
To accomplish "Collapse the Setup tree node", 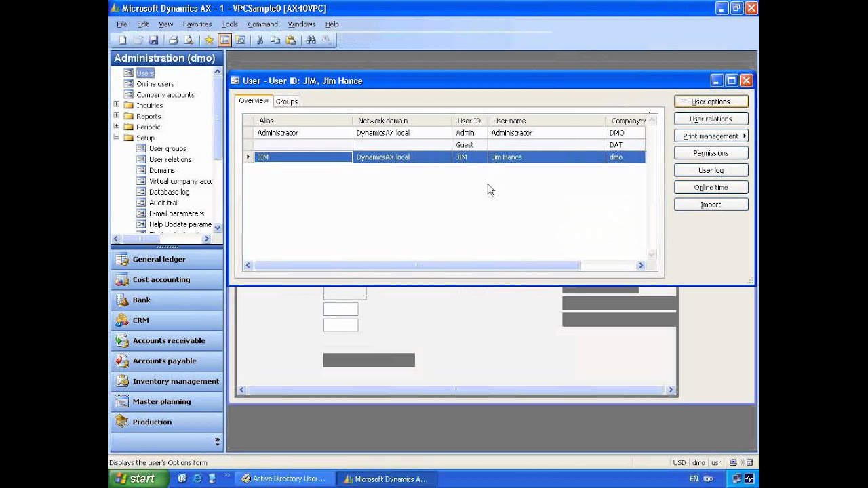I will coord(116,138).
